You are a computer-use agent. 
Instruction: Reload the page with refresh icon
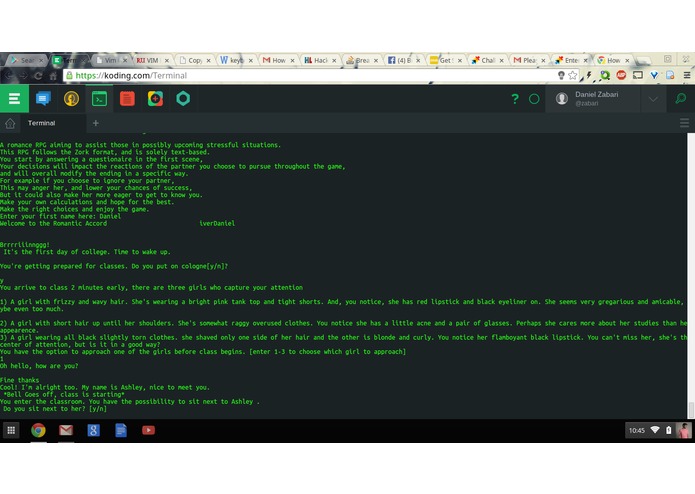coord(38,76)
